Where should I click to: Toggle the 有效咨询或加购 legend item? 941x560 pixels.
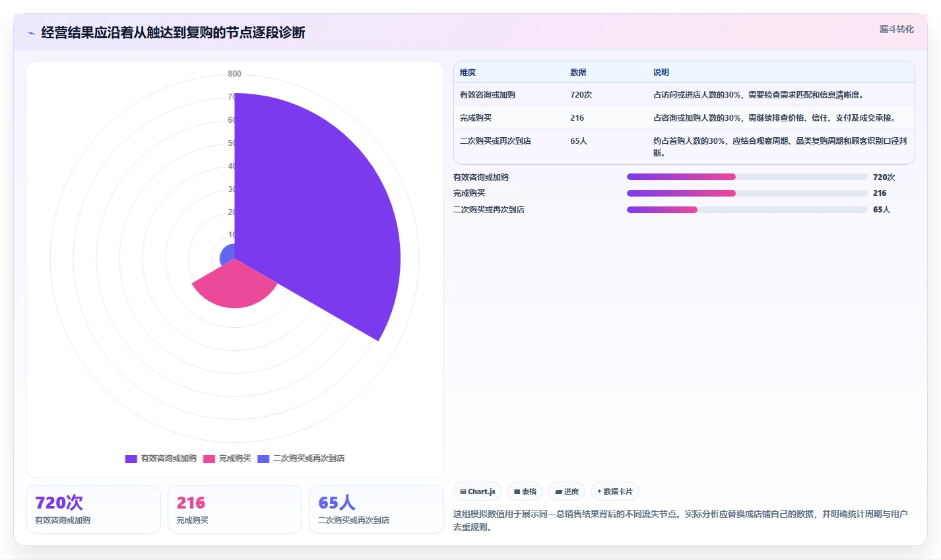click(161, 458)
